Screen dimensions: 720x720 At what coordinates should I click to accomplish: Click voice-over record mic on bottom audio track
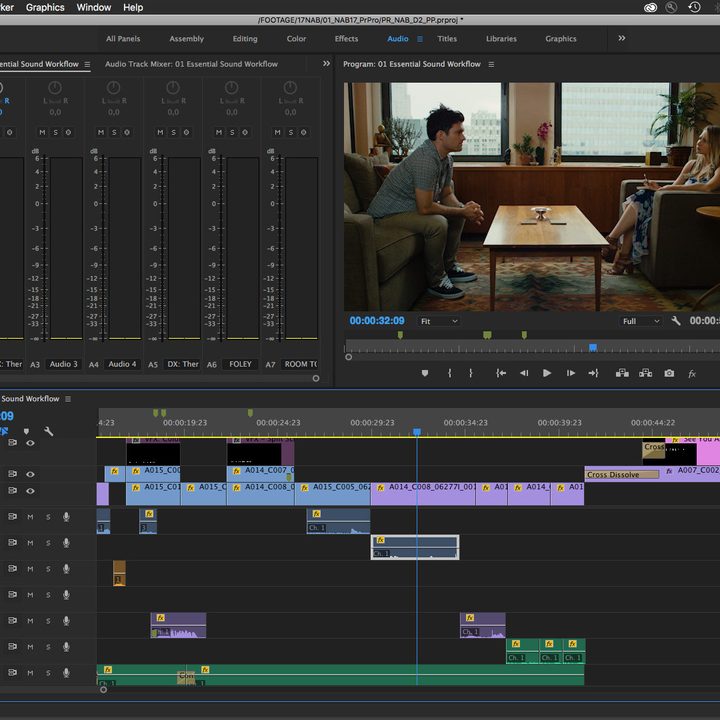coord(66,673)
